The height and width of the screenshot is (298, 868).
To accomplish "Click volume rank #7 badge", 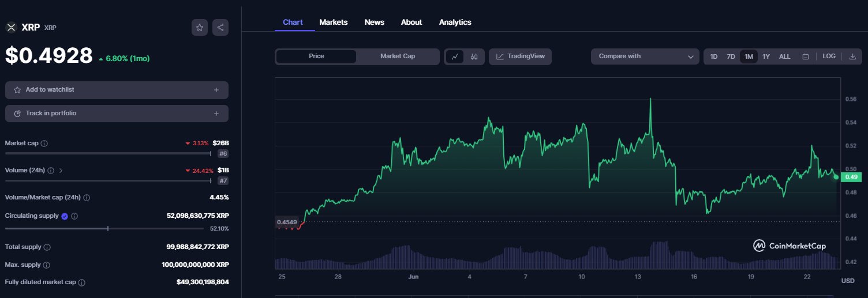I will click(223, 181).
